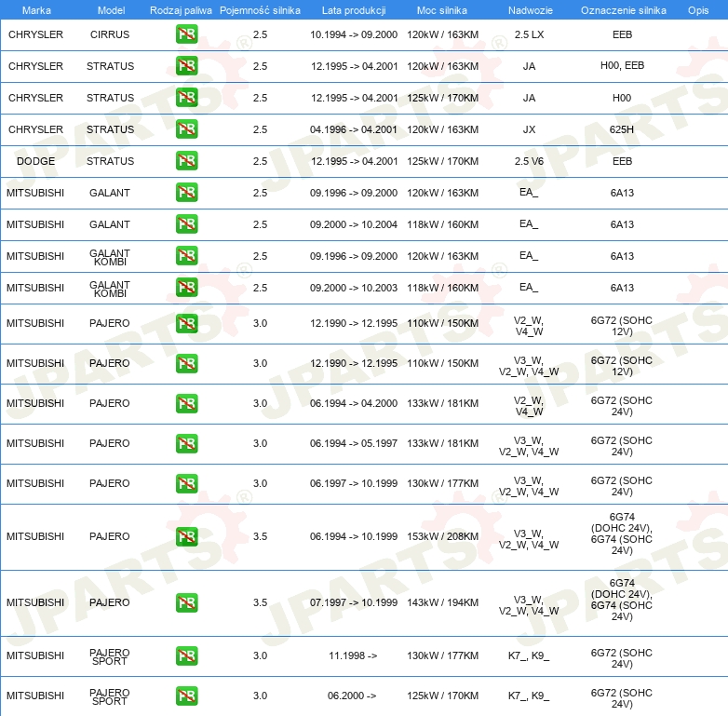728x716 pixels.
Task: Click power value 130kW / 177KM in Pajero Sport row
Action: click(442, 655)
